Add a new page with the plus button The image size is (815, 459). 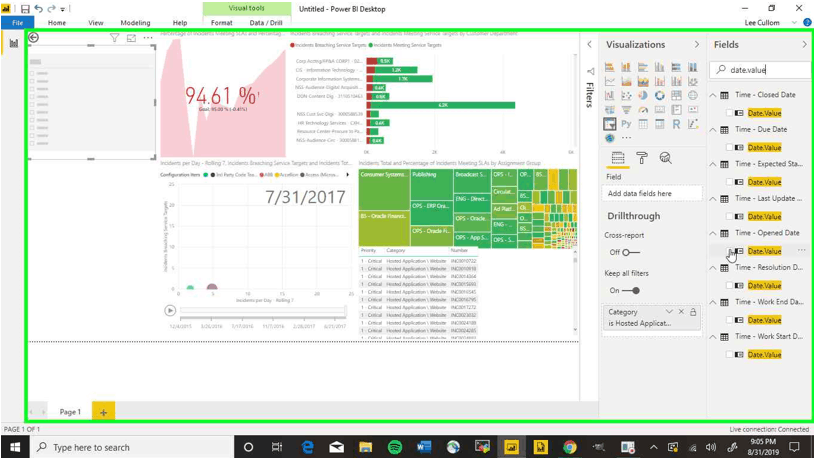(103, 412)
